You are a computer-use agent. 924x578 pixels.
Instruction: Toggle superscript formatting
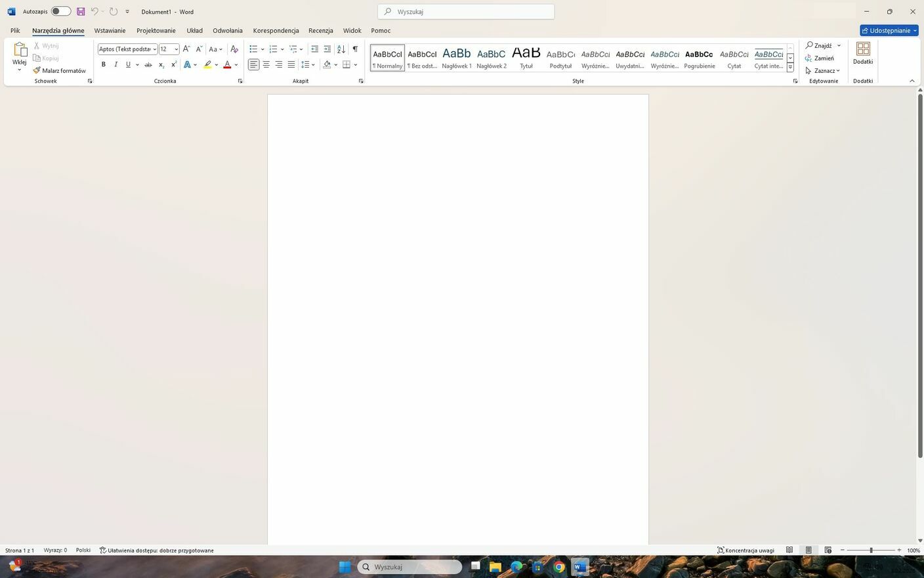173,64
